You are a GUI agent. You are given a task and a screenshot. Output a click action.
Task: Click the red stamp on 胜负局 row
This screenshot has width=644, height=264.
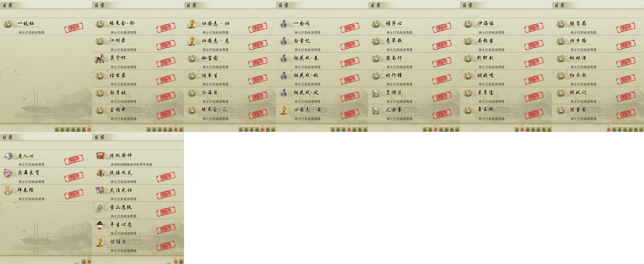626,28
